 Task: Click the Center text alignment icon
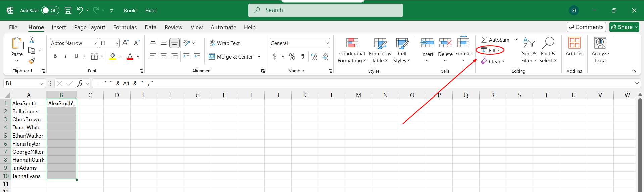click(x=164, y=56)
